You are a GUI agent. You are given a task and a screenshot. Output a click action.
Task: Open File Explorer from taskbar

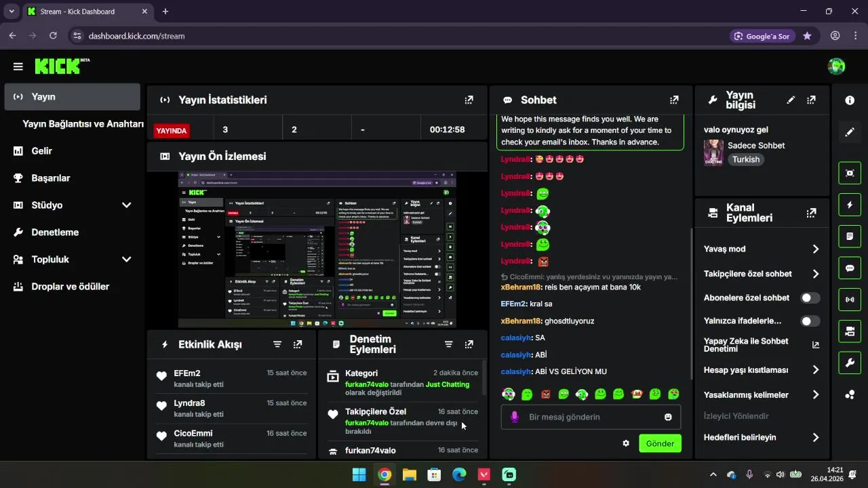(410, 474)
